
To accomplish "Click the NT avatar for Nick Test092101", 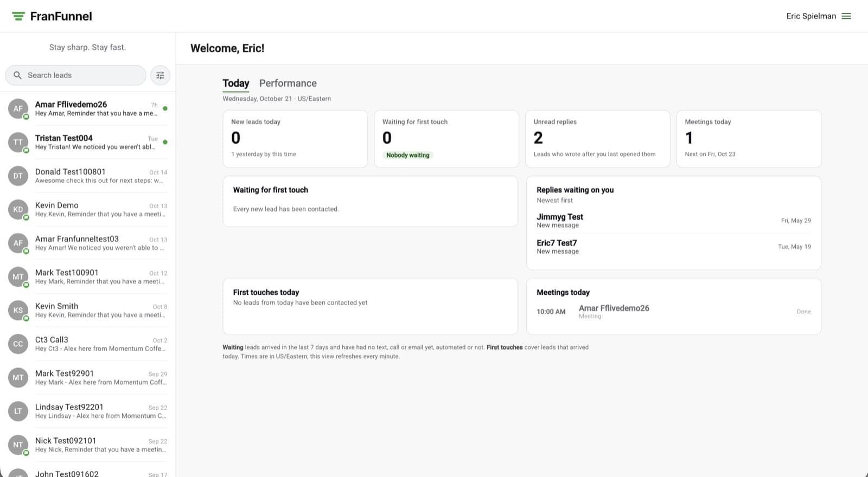I will point(18,444).
